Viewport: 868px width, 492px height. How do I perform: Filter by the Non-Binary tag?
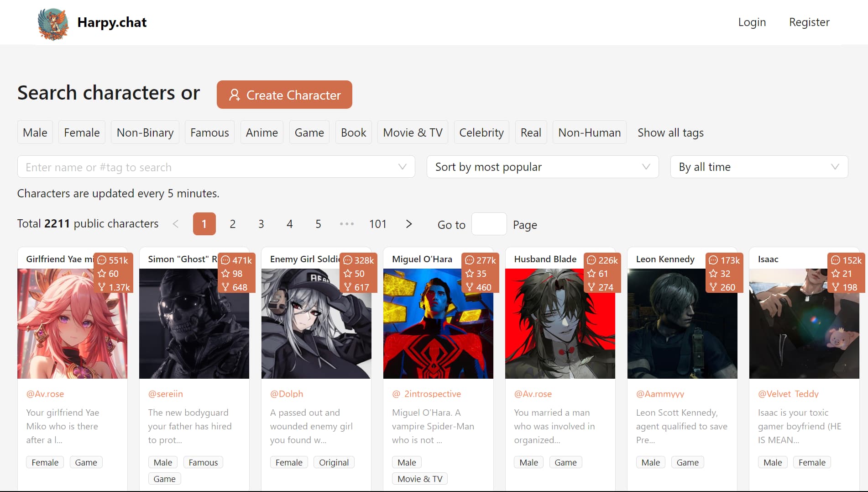[145, 132]
